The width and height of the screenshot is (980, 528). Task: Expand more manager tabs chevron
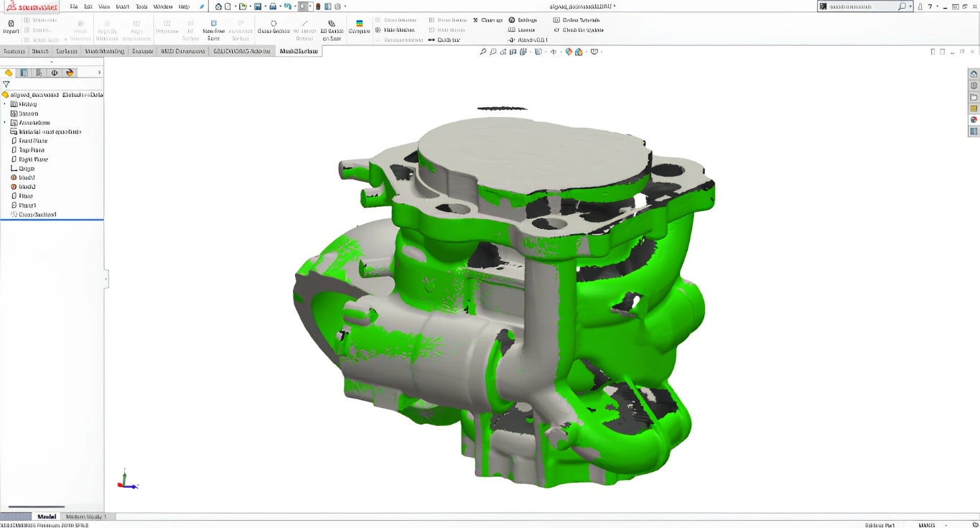click(99, 73)
